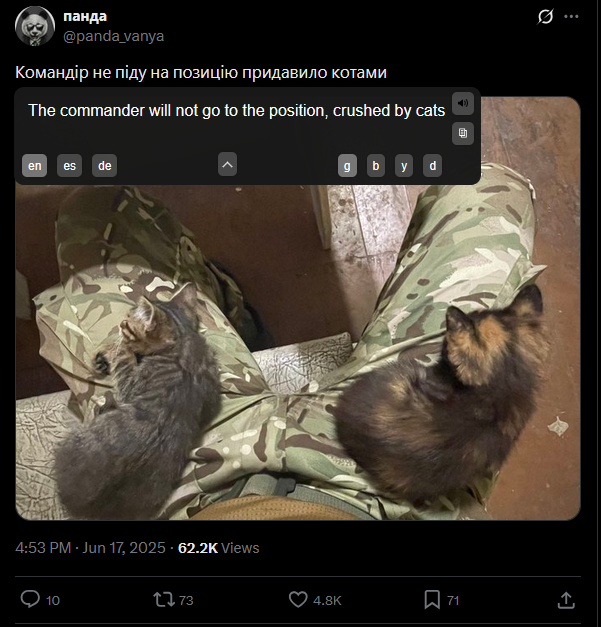Switch translation language to 'es'
Viewport: 601px width, 627px height.
point(70,166)
